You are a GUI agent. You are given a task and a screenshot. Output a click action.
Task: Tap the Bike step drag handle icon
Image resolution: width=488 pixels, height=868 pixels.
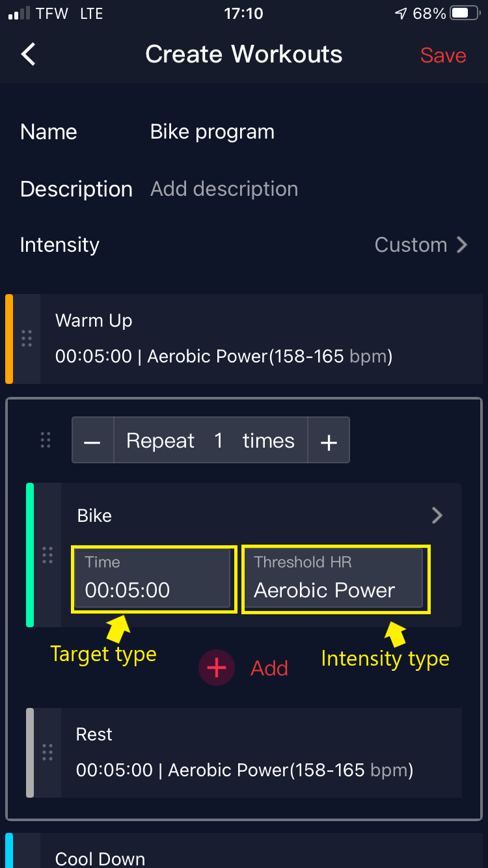click(47, 555)
